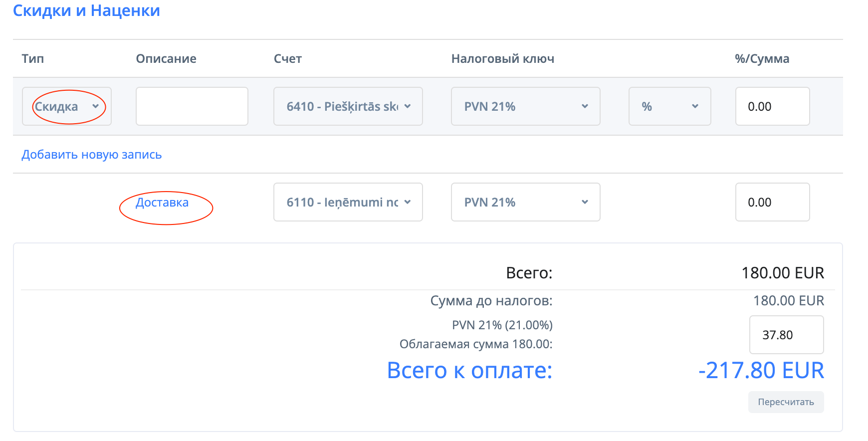Click the discount row 0.00 amount field
Screen dimensions: 868x441
click(772, 106)
